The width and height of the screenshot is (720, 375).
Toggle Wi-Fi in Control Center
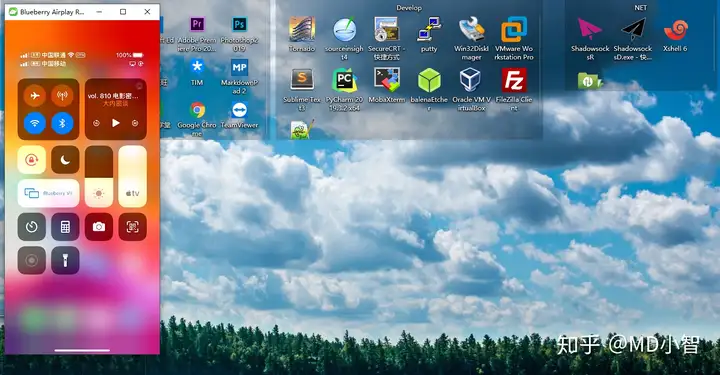tap(35, 123)
